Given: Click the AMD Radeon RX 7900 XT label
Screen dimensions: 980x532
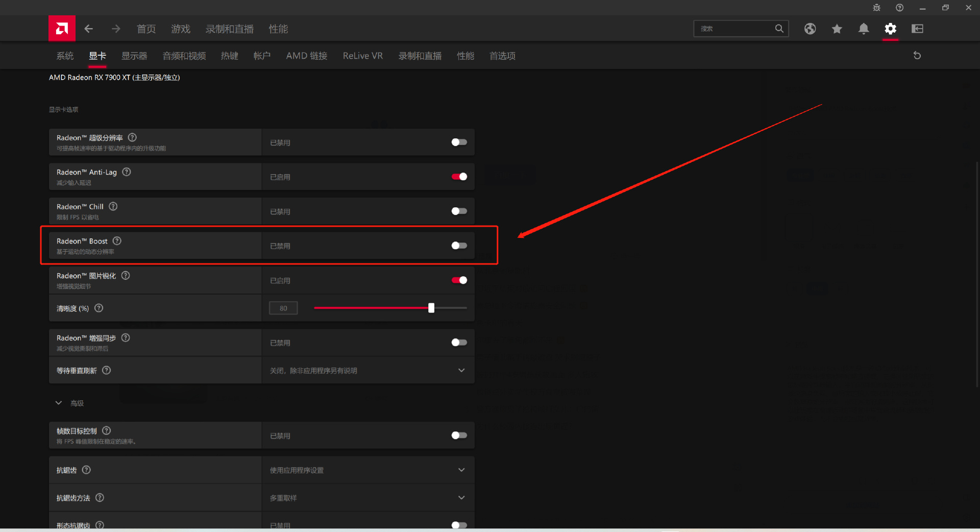Looking at the screenshot, I should point(114,78).
